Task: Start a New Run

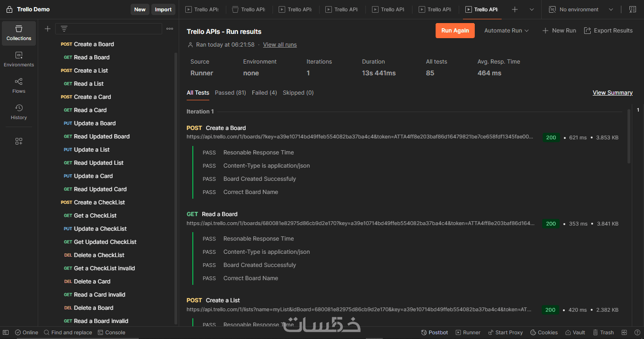Action: (x=559, y=31)
